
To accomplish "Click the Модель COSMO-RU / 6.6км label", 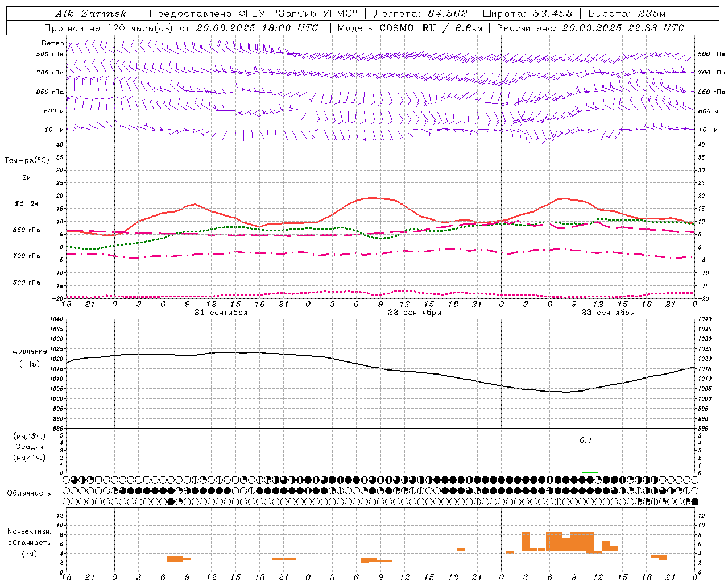I will (x=410, y=28).
